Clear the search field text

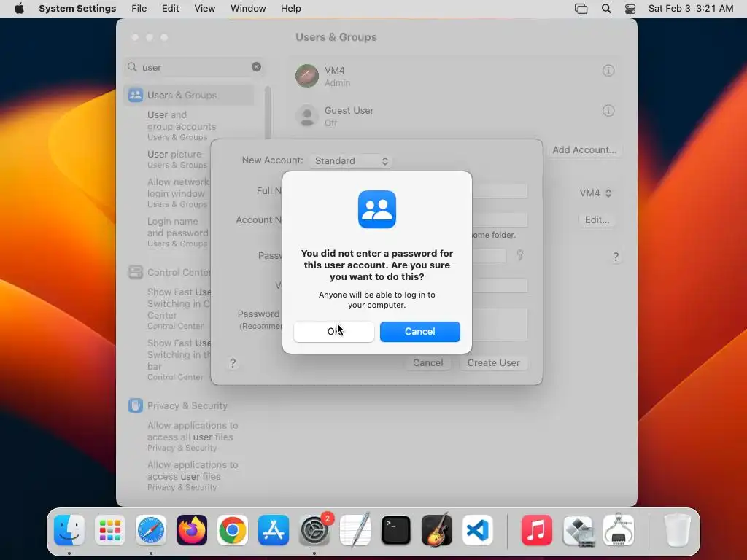pos(256,67)
